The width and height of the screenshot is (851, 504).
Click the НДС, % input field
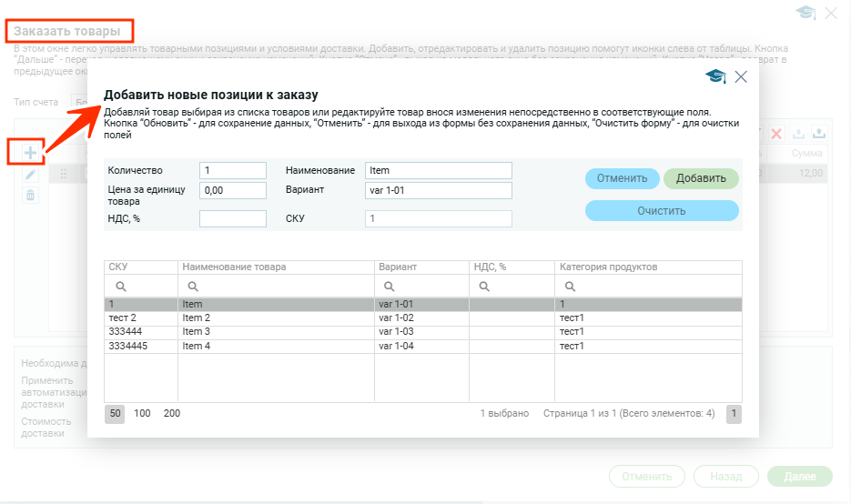point(232,218)
